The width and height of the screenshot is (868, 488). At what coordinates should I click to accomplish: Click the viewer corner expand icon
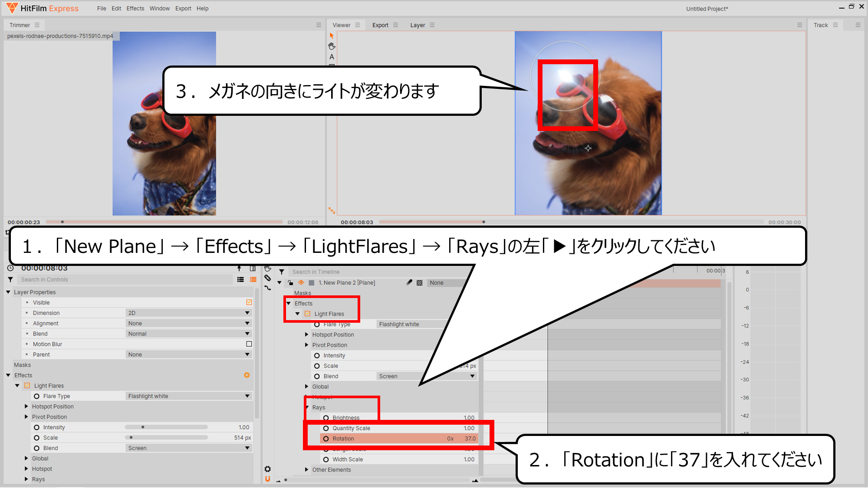pyautogui.click(x=332, y=210)
